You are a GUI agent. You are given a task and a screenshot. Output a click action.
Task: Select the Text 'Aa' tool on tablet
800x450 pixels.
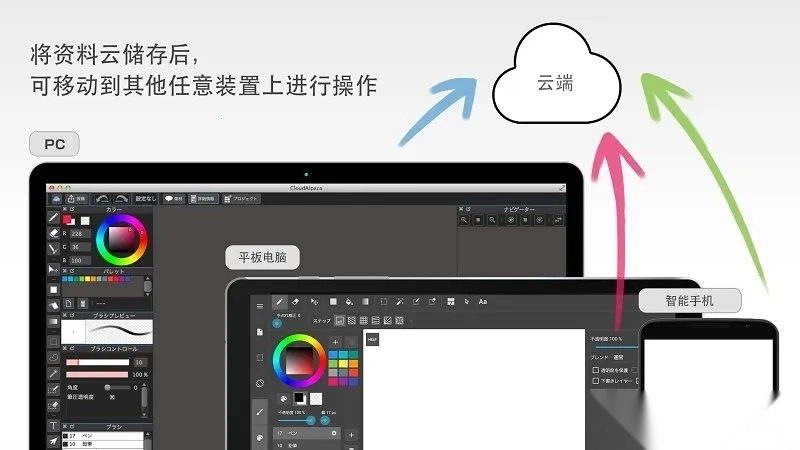tap(483, 301)
